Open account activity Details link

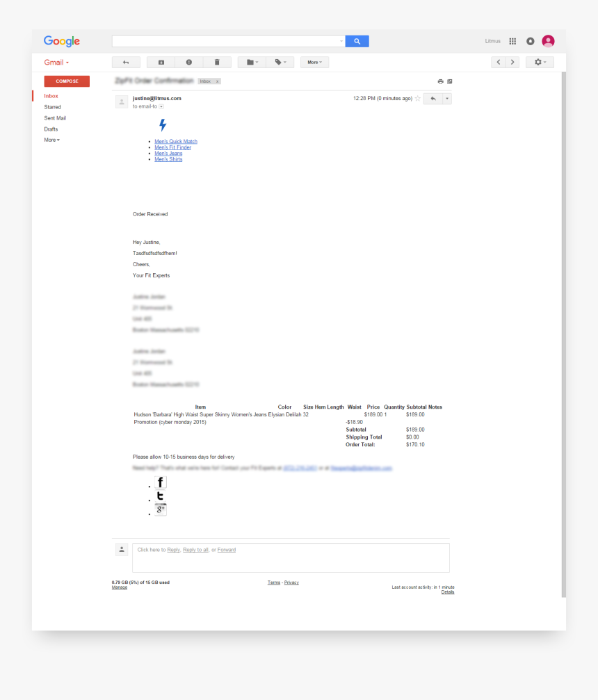[448, 592]
